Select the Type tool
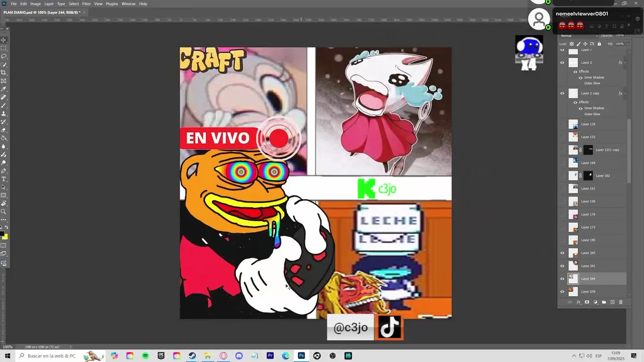Viewport: 644px width, 362px height. click(4, 179)
